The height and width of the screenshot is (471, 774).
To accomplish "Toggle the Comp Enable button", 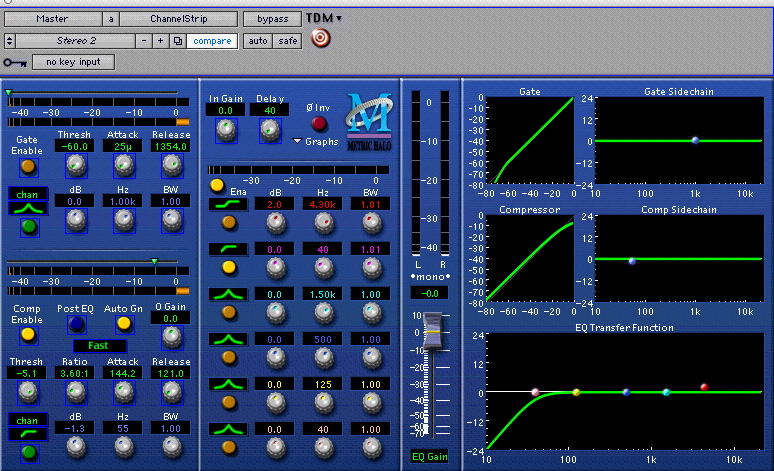I will point(28,335).
